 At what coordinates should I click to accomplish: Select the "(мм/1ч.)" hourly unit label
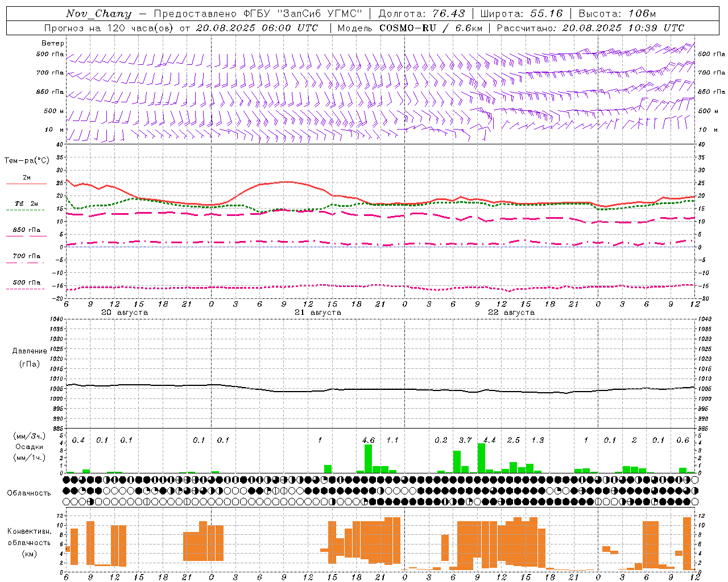[x=29, y=458]
